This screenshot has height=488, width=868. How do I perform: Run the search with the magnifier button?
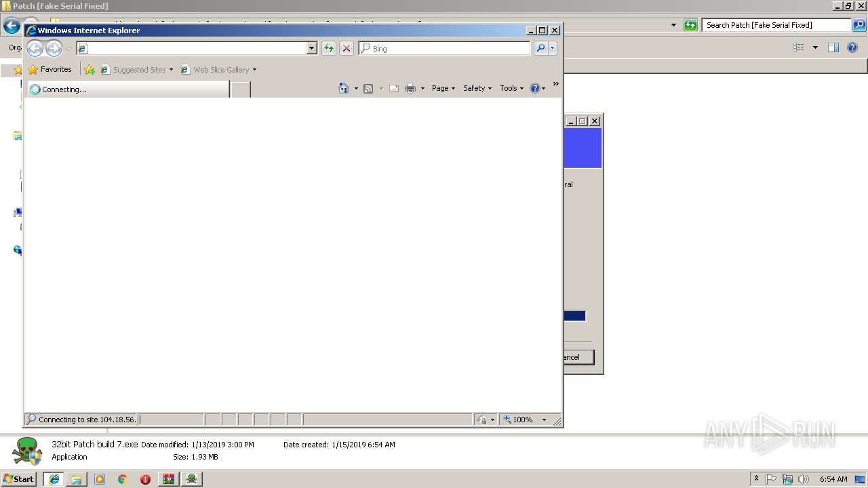(540, 48)
